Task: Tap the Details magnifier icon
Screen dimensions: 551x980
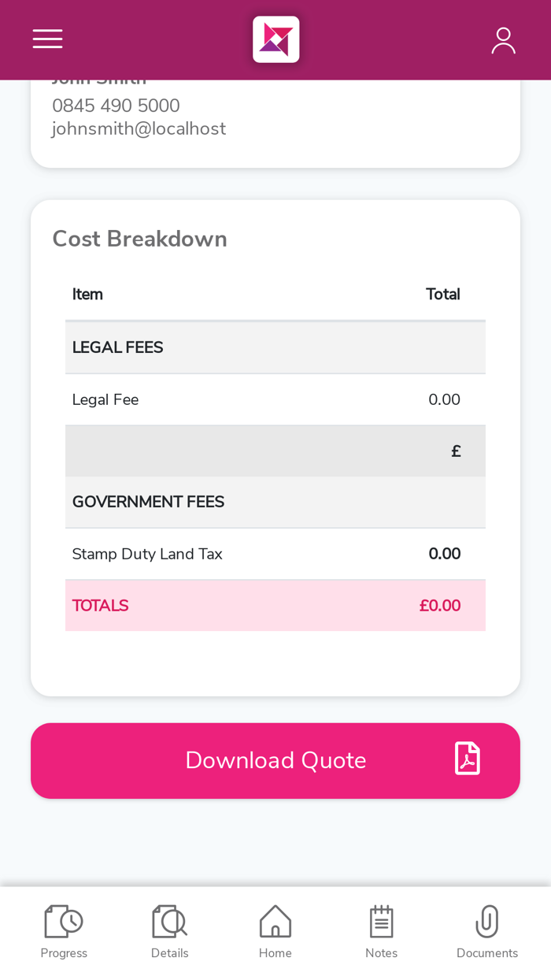Action: coord(169,921)
